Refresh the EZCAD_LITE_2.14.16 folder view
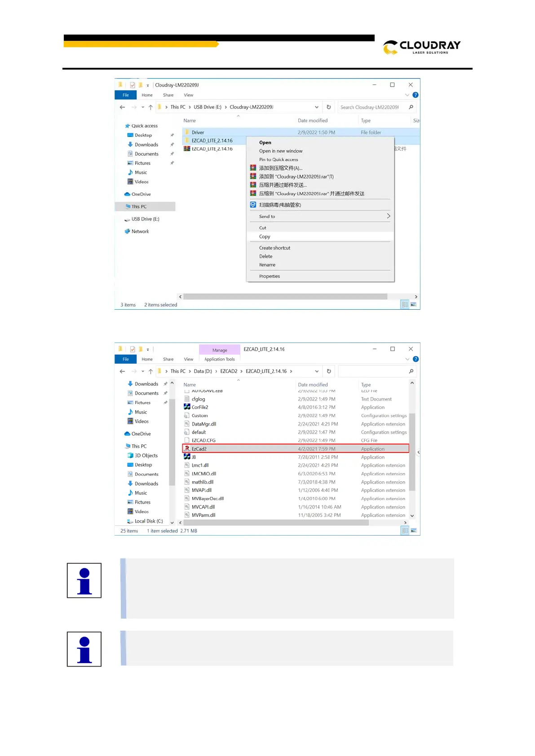 coord(329,371)
